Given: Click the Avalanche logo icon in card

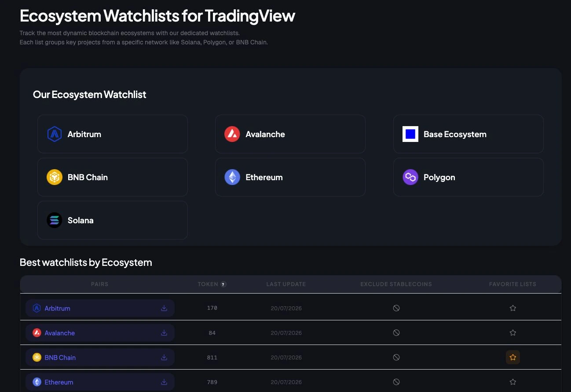Looking at the screenshot, I should pos(232,134).
